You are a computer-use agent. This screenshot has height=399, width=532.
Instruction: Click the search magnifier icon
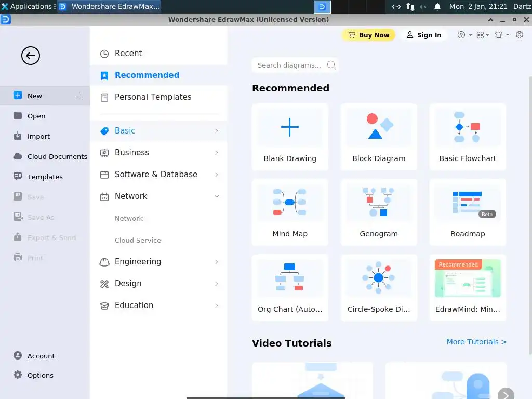pos(331,65)
